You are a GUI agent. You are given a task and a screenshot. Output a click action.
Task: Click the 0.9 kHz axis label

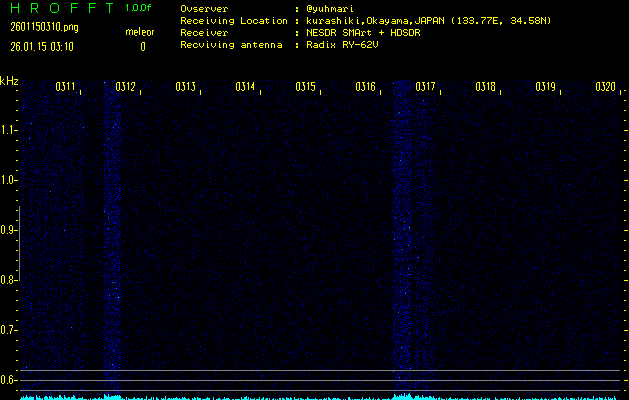pyautogui.click(x=7, y=230)
